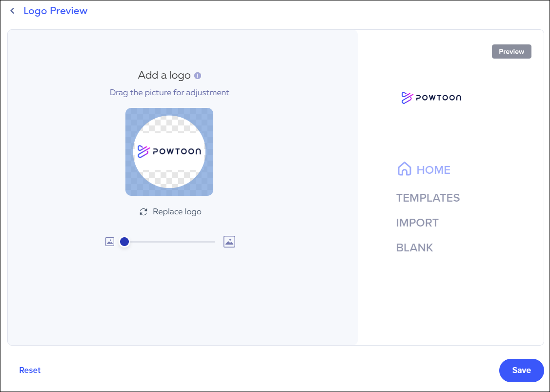Screen dimensions: 550x392
Task: Select BLANK in the preview sidebar
Action: 414,248
